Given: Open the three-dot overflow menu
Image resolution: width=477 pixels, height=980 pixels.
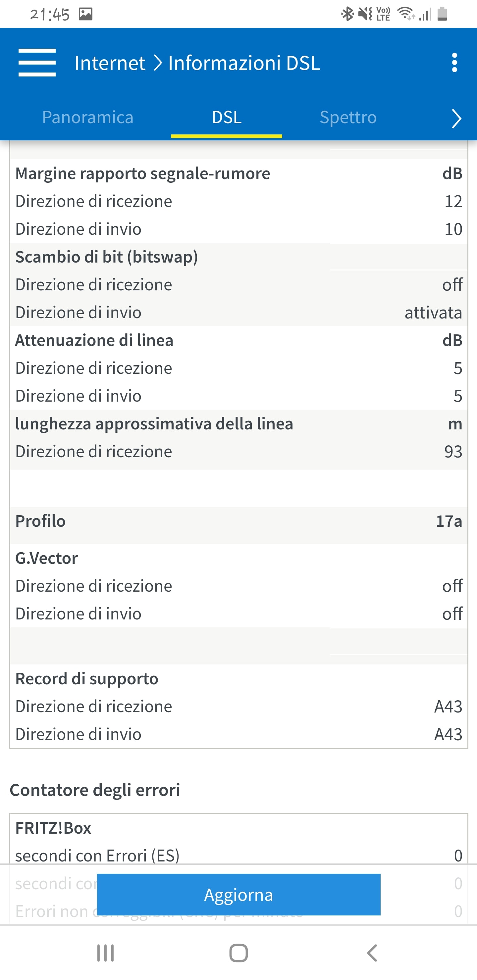Looking at the screenshot, I should (454, 62).
